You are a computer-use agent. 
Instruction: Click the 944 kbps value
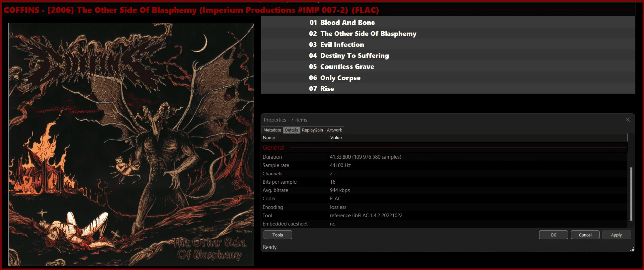(340, 190)
